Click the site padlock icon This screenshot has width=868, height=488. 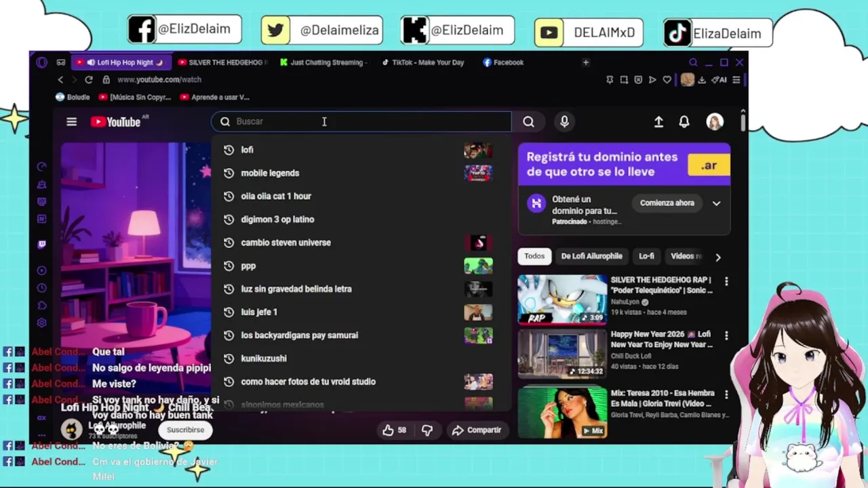coord(106,80)
